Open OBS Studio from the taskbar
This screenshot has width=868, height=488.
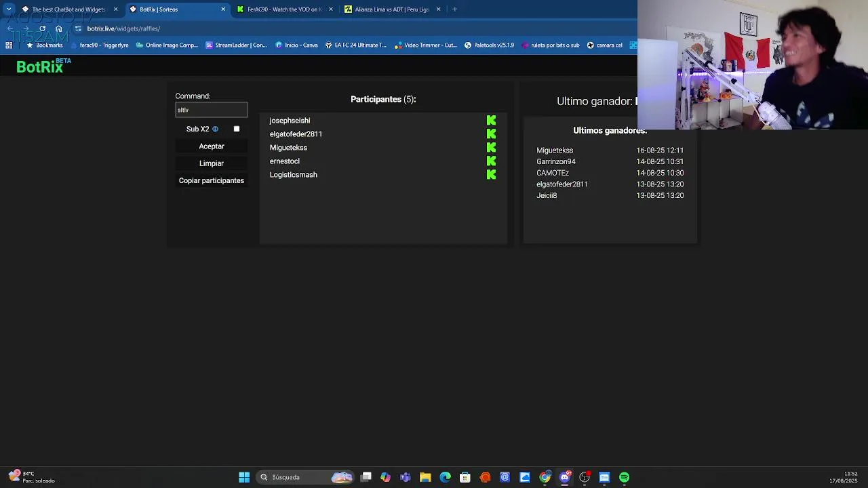point(585,477)
